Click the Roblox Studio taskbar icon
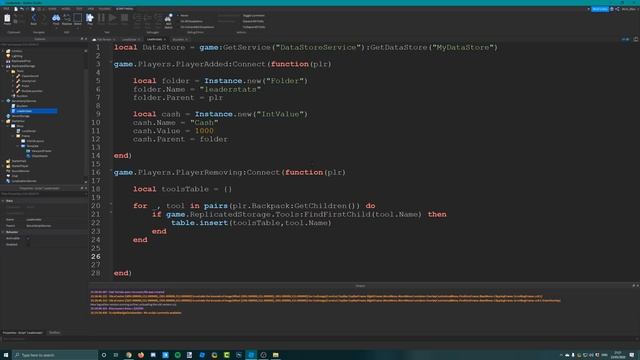This screenshot has width=640, height=360. click(251, 355)
